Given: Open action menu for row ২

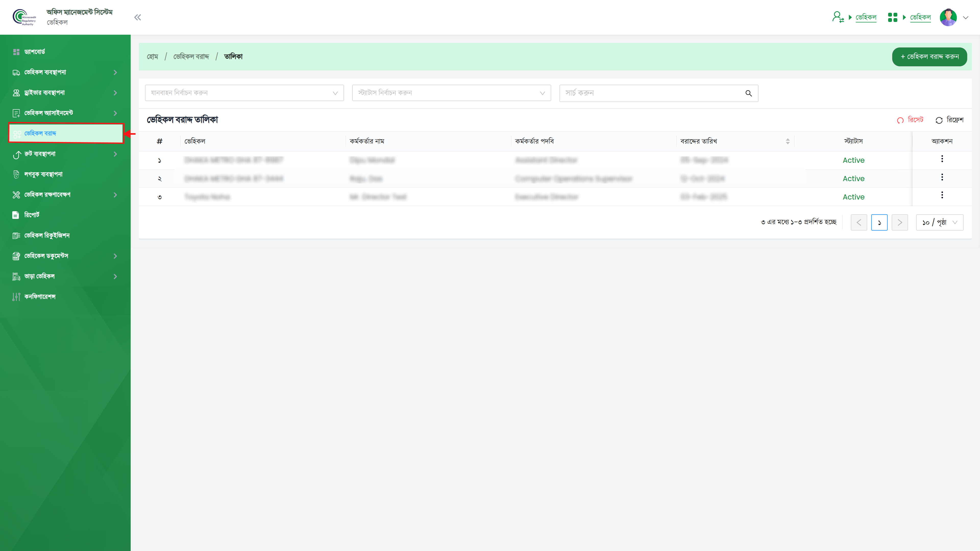Looking at the screenshot, I should [942, 177].
